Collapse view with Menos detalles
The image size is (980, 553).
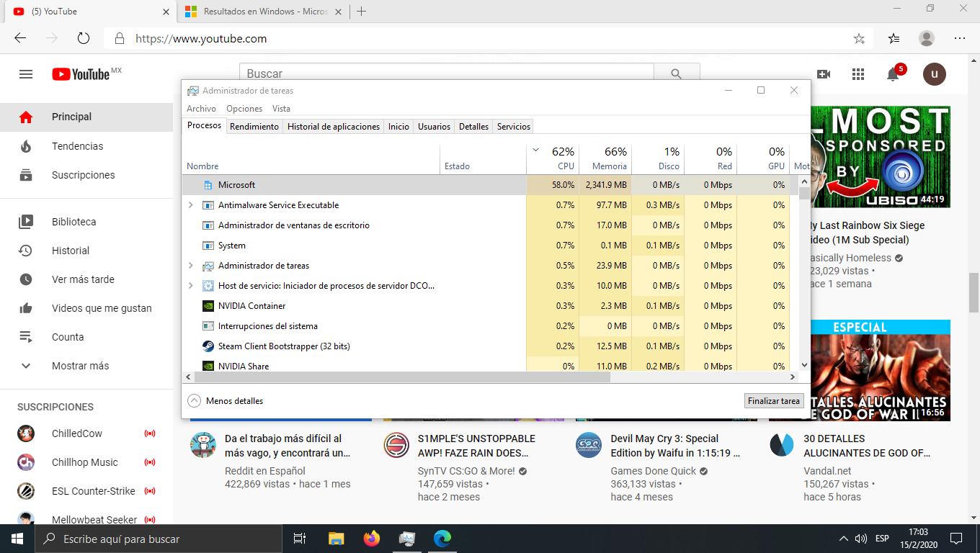click(226, 401)
